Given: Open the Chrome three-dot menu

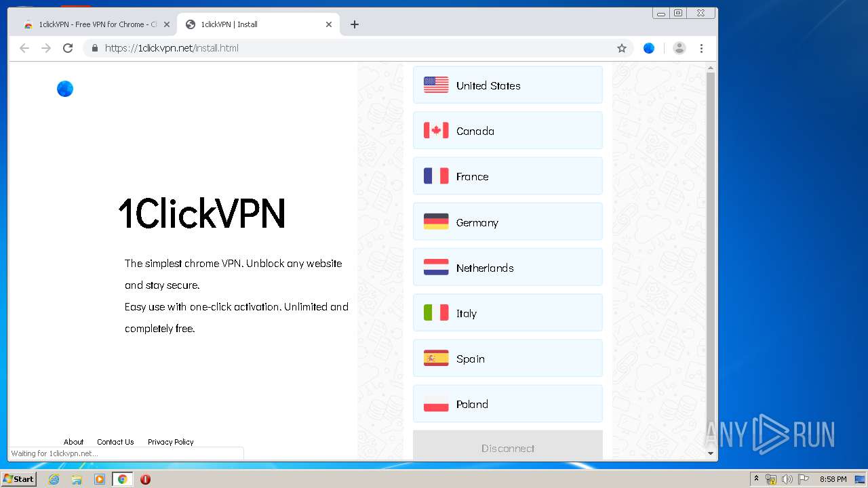Looking at the screenshot, I should 702,48.
